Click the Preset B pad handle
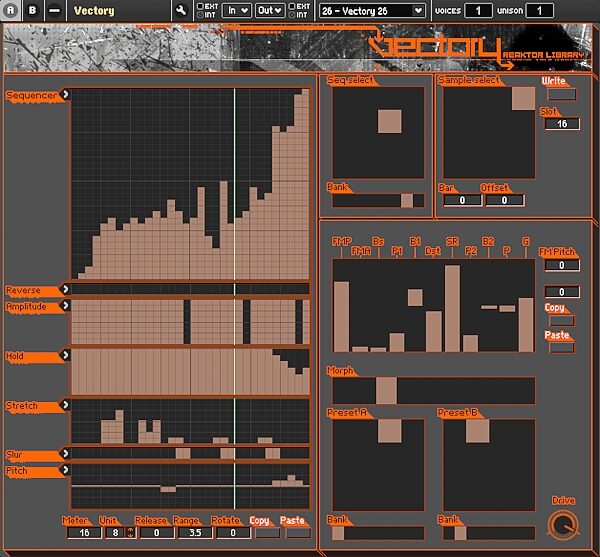This screenshot has height=557, width=600. (478, 431)
